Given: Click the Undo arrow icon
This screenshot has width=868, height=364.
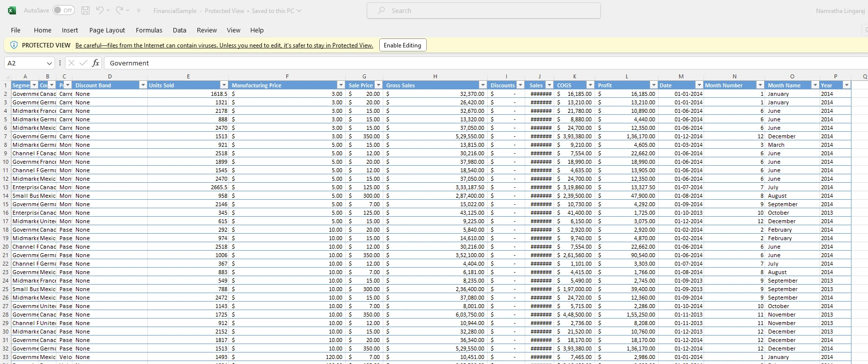Looking at the screenshot, I should pos(100,10).
